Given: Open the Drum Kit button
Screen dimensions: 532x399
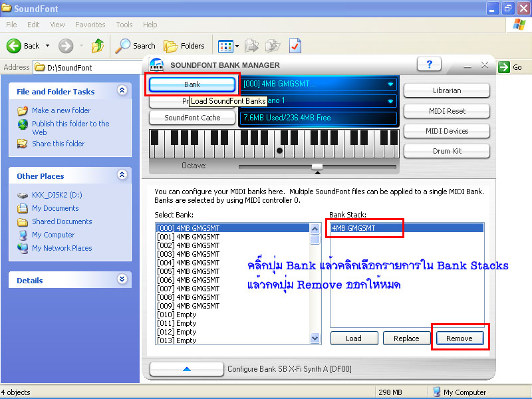Looking at the screenshot, I should pos(447,151).
